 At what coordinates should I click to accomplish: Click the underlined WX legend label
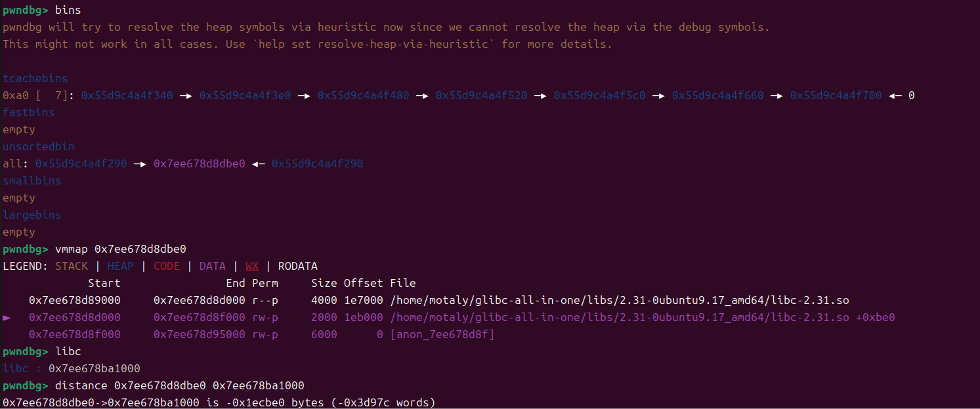(252, 267)
